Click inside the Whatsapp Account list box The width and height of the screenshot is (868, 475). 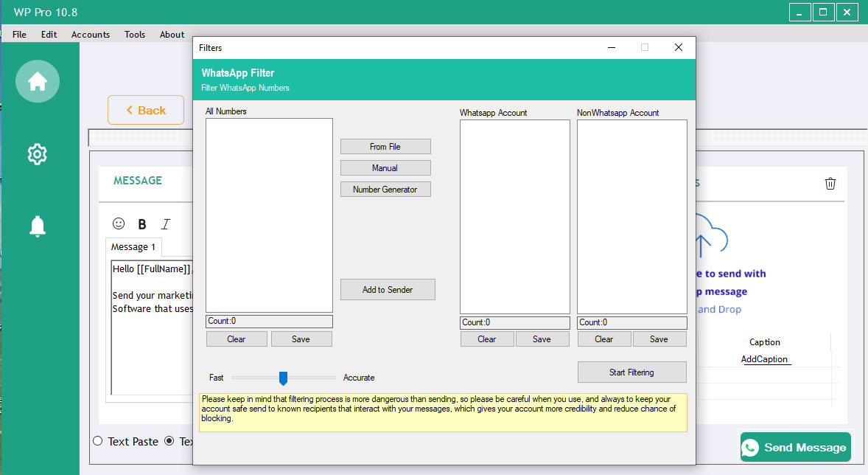[x=515, y=217]
